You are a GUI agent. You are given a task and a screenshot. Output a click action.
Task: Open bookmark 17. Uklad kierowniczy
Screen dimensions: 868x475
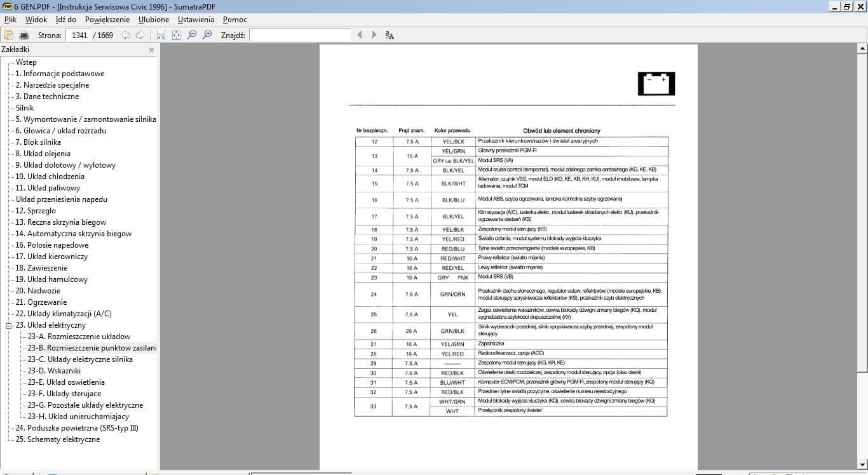coord(51,257)
